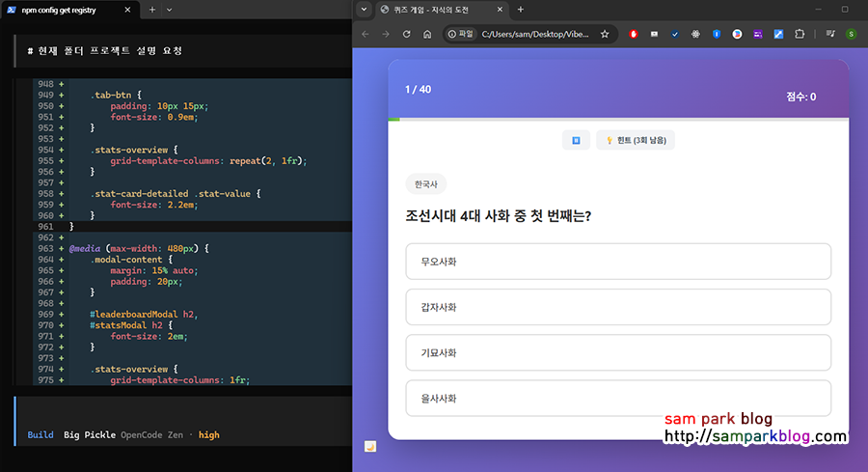Open the terminal new-tab profile dropdown
The width and height of the screenshot is (868, 472).
(170, 10)
